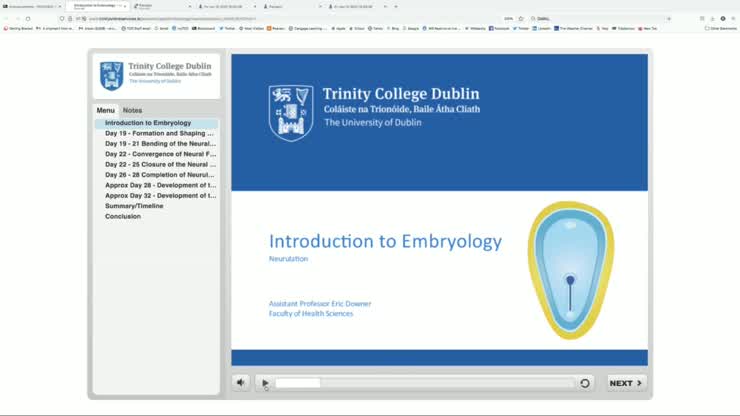Screen dimensions: 740x416
Task: Select the 'Introduction to Embryology' browser tab
Action: pyautogui.click(x=95, y=6)
